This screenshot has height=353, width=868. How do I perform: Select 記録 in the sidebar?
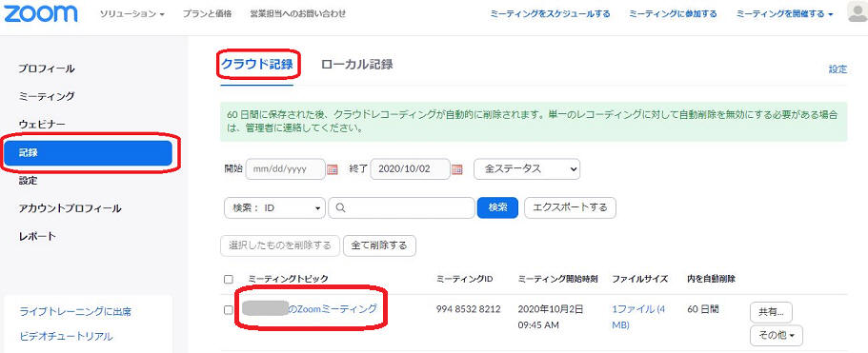point(88,152)
